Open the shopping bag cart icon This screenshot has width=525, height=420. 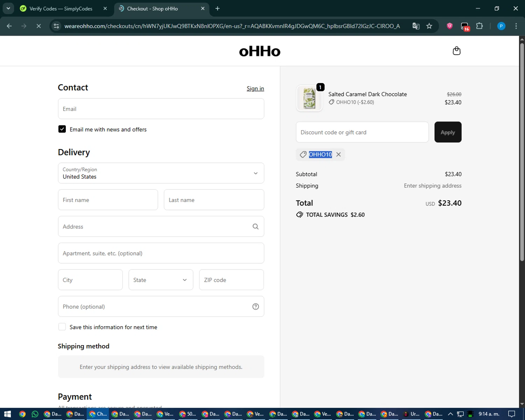click(x=456, y=51)
